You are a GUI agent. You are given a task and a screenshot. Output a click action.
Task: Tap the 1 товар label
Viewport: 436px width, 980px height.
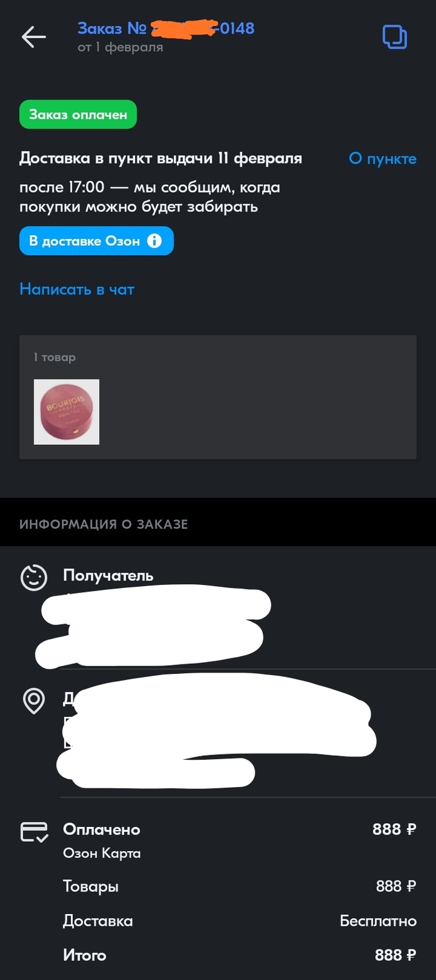(55, 357)
